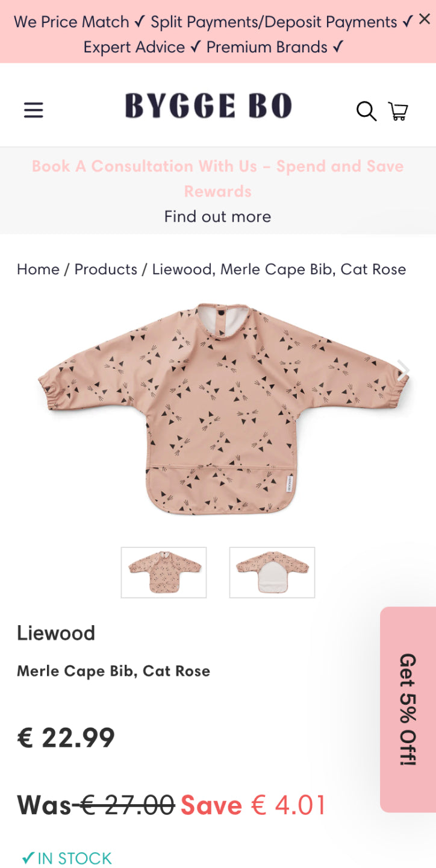The height and width of the screenshot is (868, 436).
Task: Click the Bygge Bo logo
Action: [x=208, y=106]
